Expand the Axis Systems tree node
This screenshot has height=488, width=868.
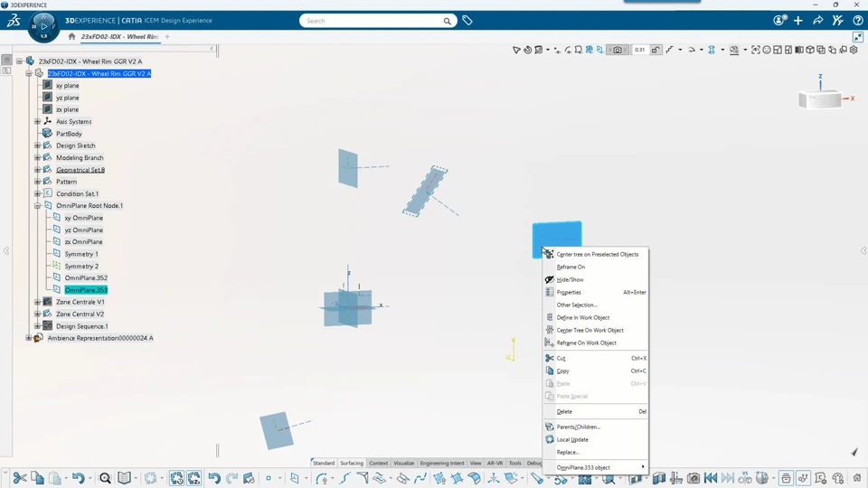pos(38,122)
